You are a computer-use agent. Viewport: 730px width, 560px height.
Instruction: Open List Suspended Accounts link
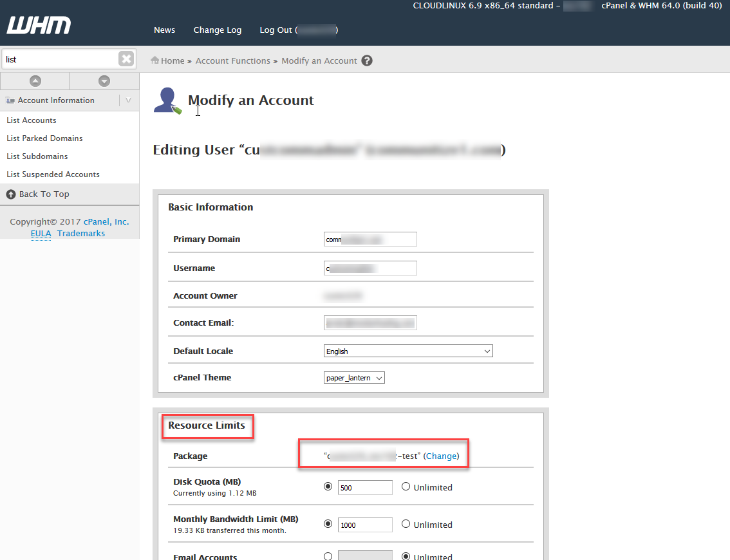(53, 174)
